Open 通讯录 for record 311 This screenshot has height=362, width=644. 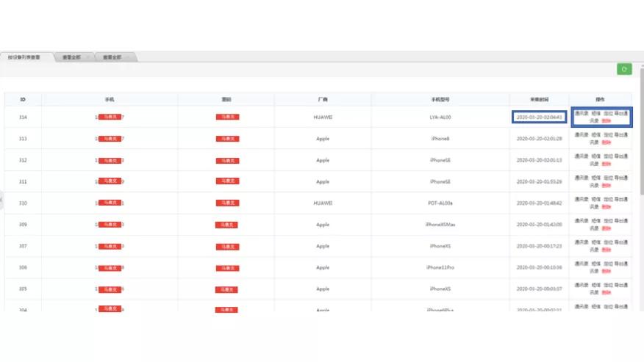[582, 178]
